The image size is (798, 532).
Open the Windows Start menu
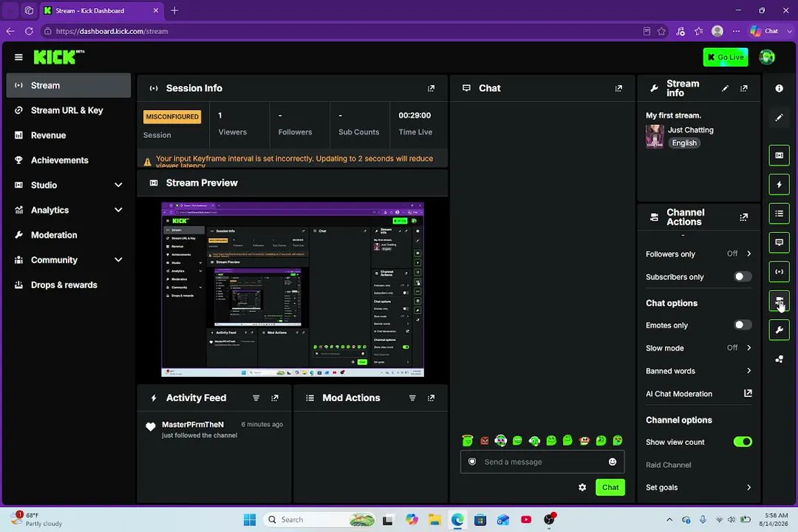coord(250,519)
